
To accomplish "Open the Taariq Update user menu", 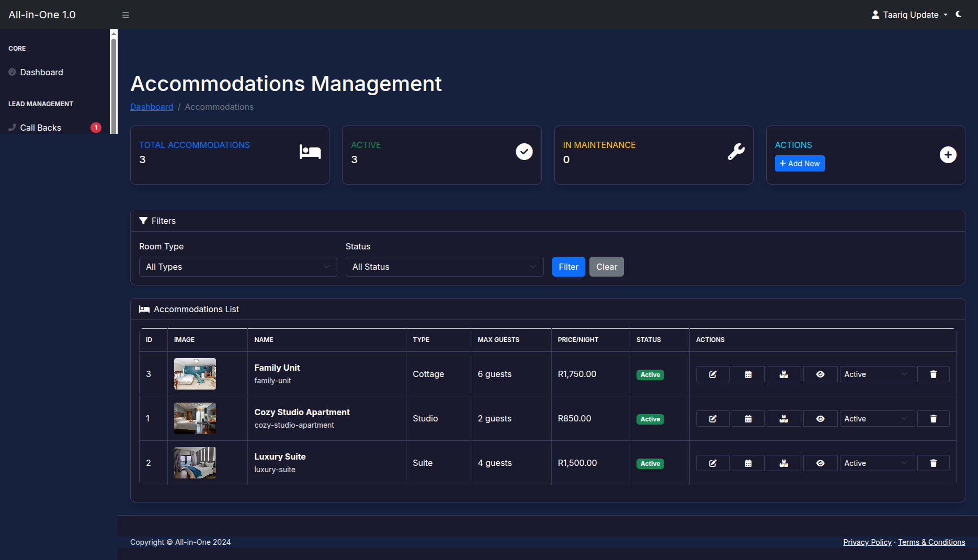I will 909,15.
